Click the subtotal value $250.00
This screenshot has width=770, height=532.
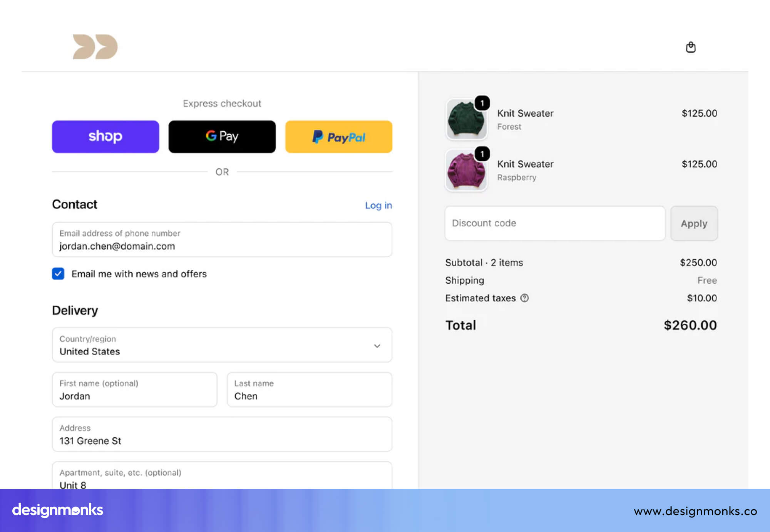(x=698, y=263)
